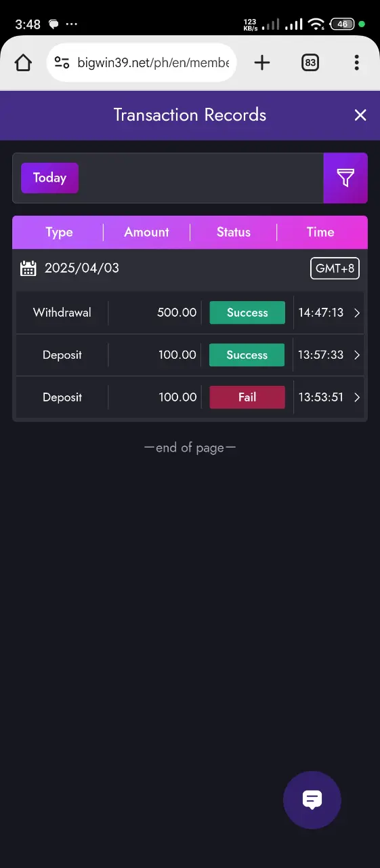Select the Type column header
Viewport: 380px width, 868px height.
point(59,232)
